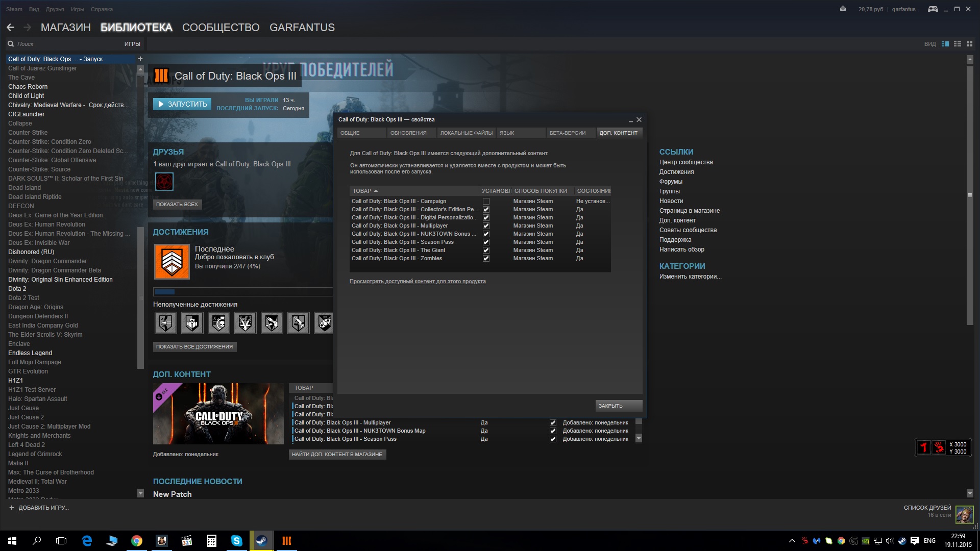Click the library search magnifier icon

click(11, 44)
